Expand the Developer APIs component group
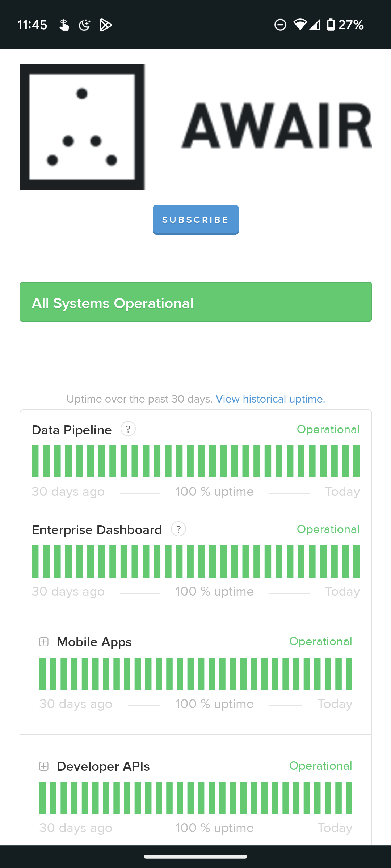The image size is (391, 868). pos(44,766)
